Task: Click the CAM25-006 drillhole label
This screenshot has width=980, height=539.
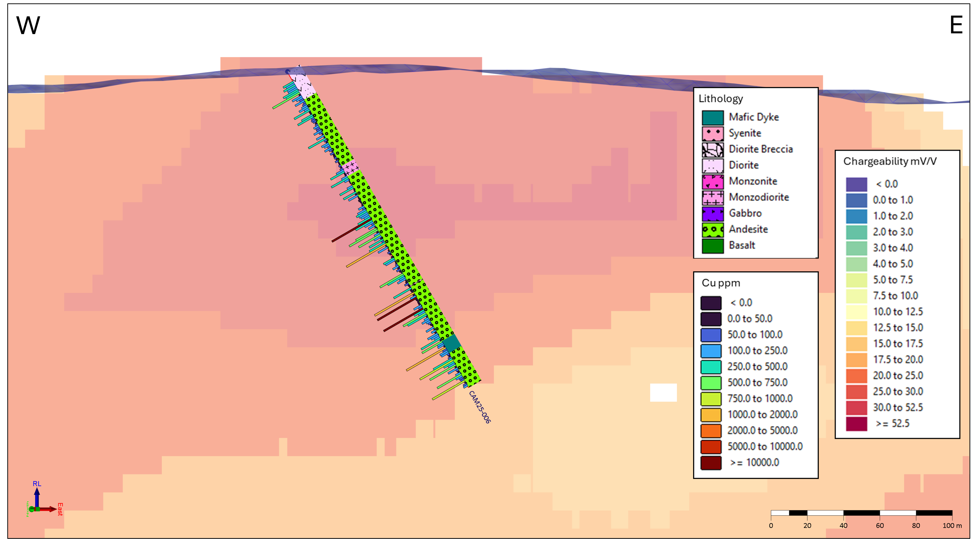Action: (480, 407)
